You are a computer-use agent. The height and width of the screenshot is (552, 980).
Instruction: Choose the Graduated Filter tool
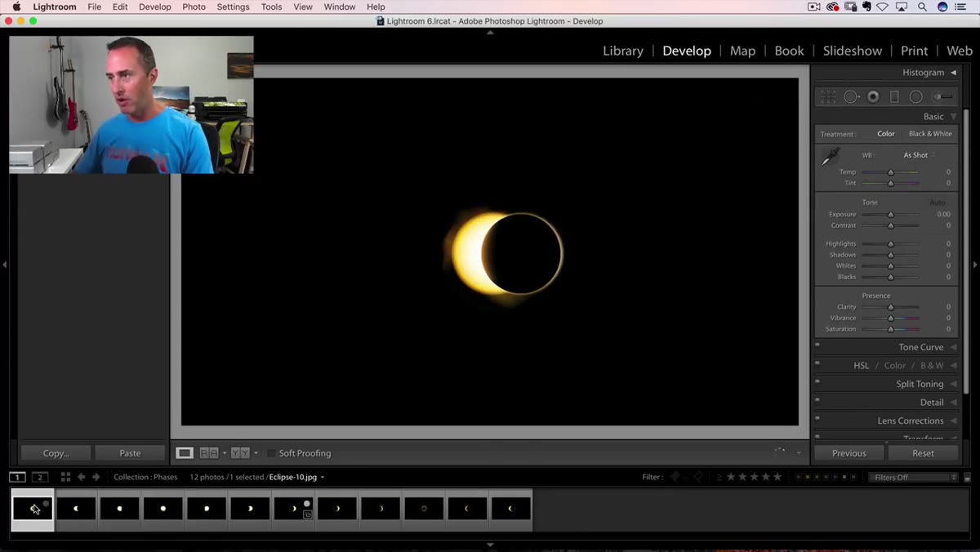pyautogui.click(x=894, y=96)
